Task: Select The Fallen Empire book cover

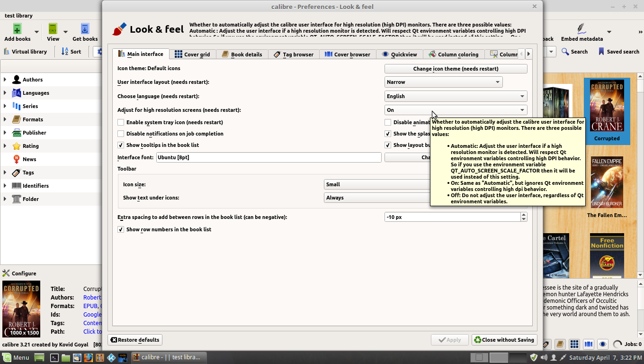Action: click(607, 182)
